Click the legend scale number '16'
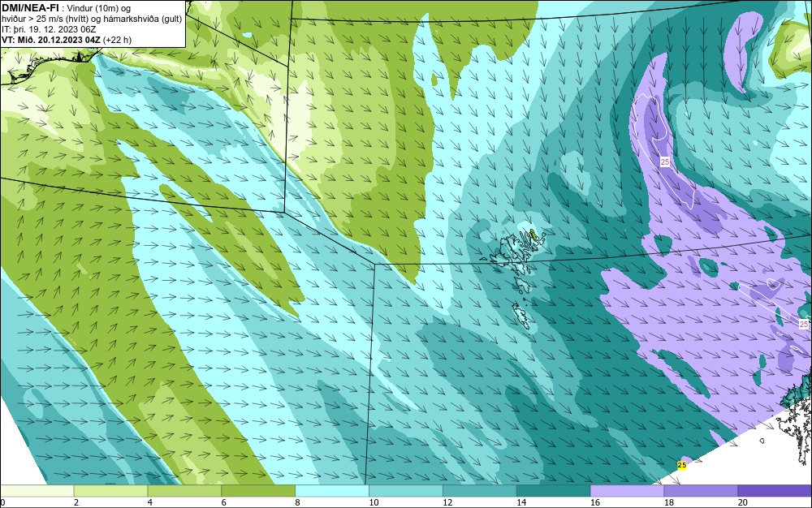The height and width of the screenshot is (508, 812). 595,502
